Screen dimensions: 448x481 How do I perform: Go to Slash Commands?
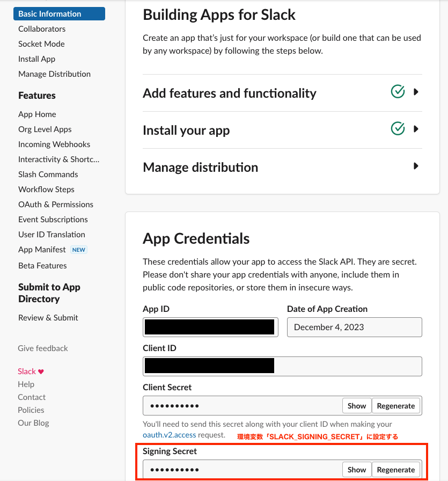(48, 174)
